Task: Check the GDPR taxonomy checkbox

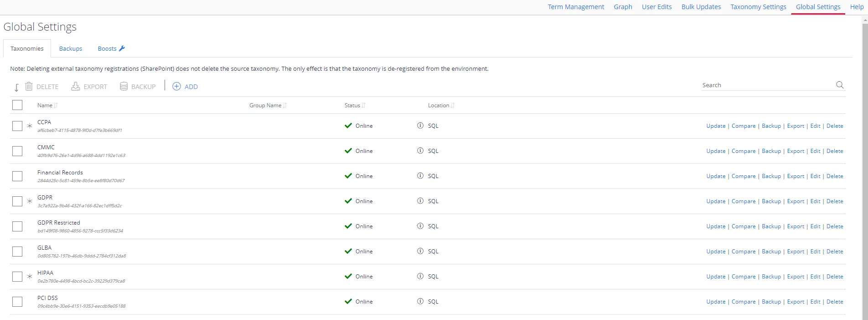Action: (17, 201)
